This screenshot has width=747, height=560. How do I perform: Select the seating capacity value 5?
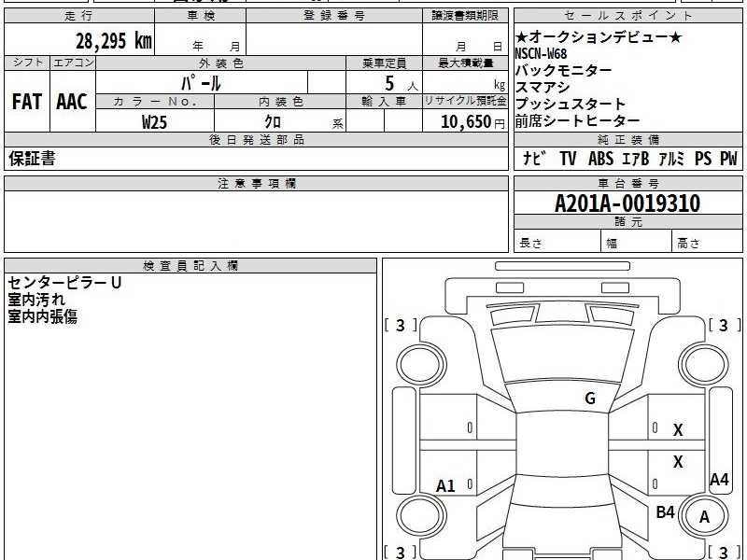(x=389, y=83)
